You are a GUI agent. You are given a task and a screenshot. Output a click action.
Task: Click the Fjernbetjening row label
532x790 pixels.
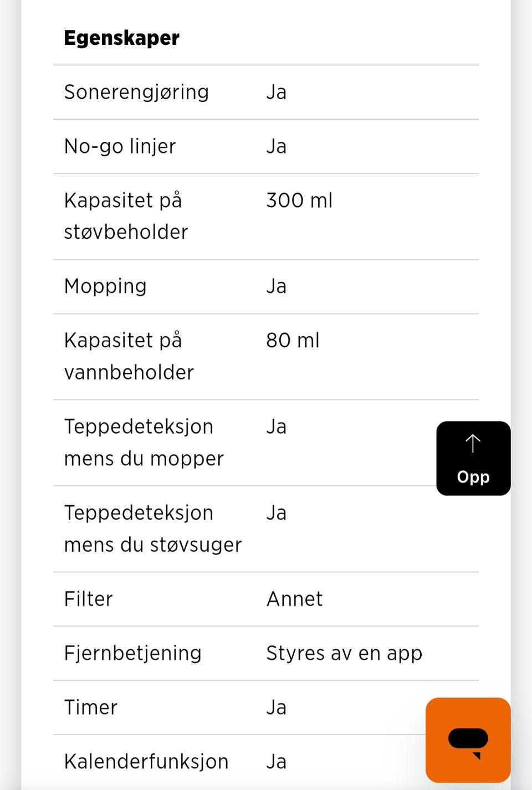pos(133,653)
